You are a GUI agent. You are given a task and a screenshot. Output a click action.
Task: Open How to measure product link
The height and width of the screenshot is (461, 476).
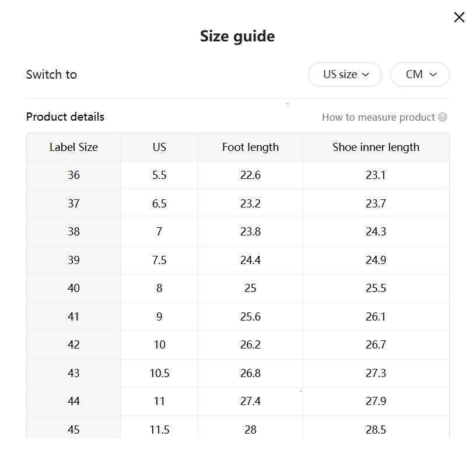pyautogui.click(x=378, y=117)
